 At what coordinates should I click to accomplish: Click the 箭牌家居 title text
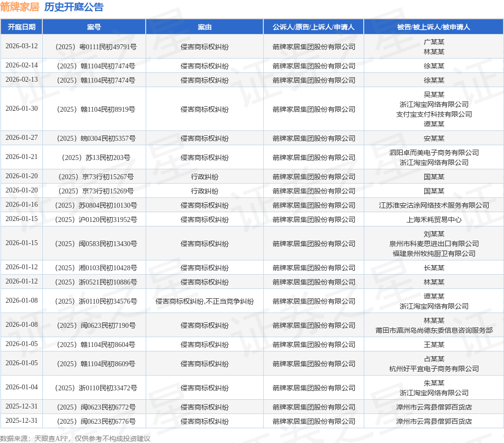coord(20,7)
